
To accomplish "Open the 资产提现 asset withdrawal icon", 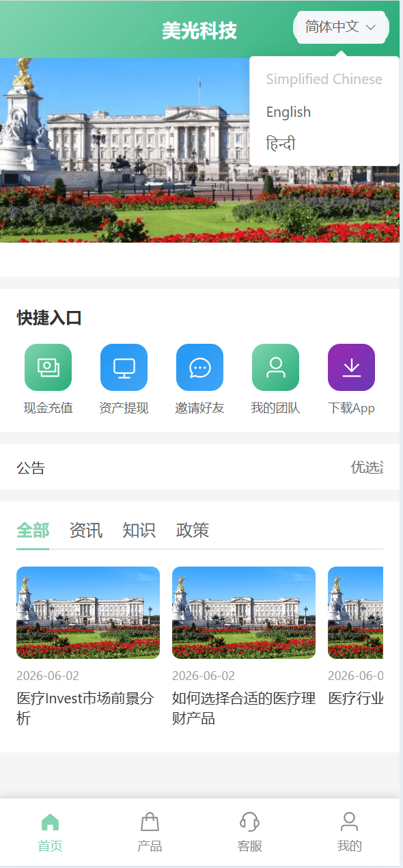I will (124, 367).
